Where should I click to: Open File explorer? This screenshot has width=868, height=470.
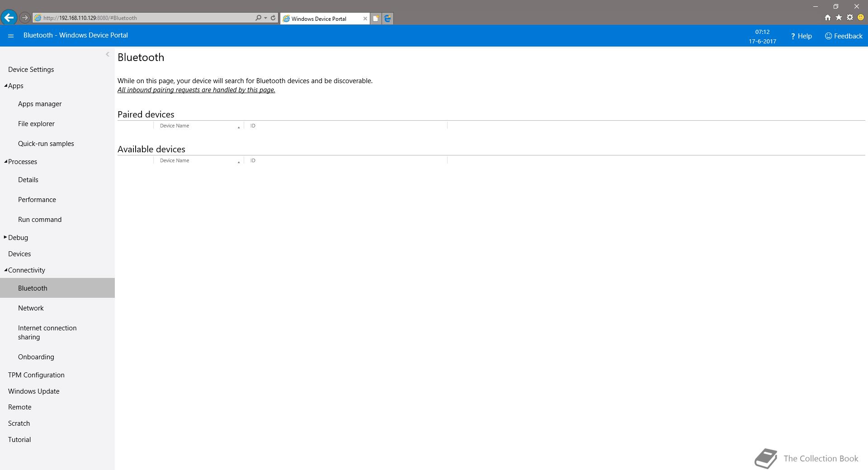tap(36, 124)
